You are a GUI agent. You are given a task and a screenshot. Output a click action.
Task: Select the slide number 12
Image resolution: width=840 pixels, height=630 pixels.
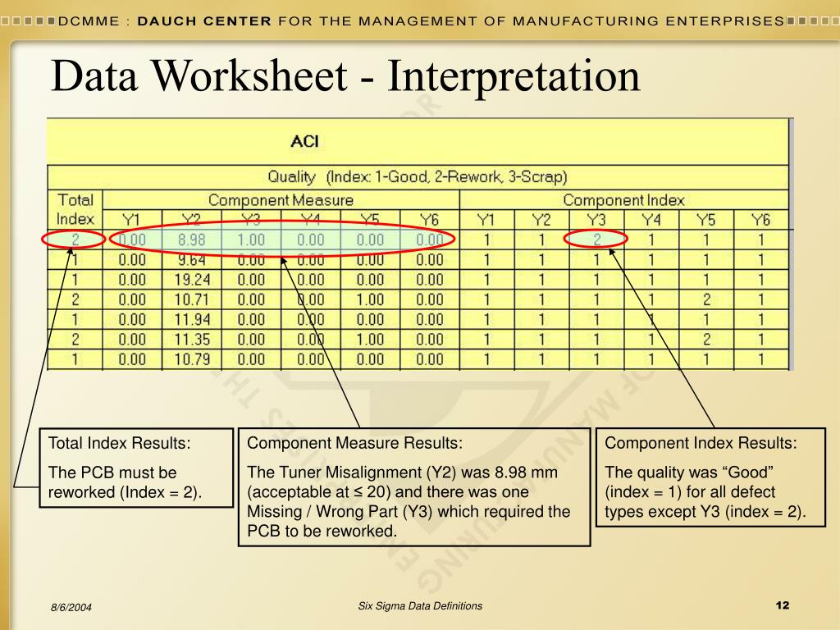(x=782, y=605)
